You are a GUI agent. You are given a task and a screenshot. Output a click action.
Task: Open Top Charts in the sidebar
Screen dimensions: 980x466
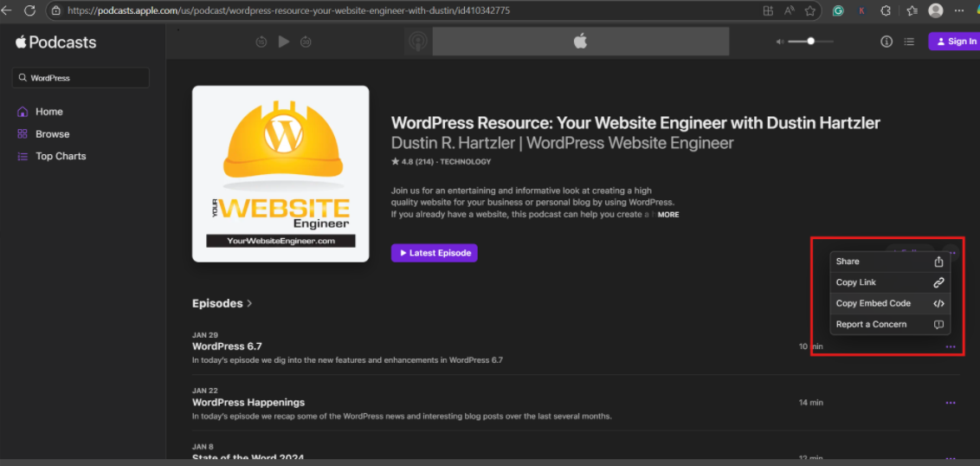click(51, 157)
